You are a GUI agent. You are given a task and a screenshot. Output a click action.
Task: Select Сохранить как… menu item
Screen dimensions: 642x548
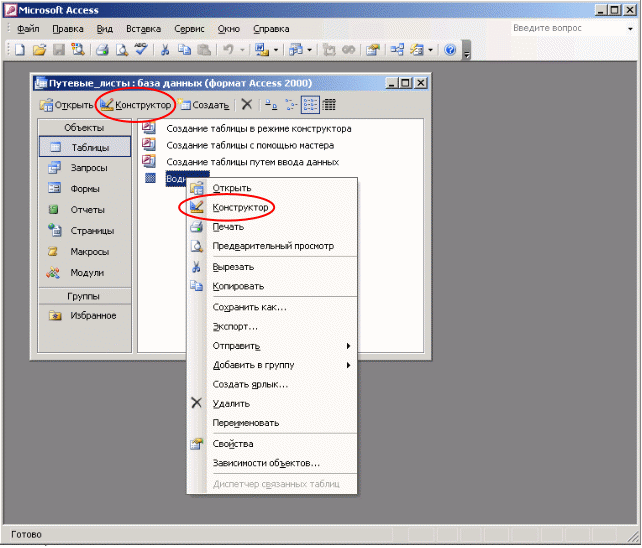tap(272, 307)
